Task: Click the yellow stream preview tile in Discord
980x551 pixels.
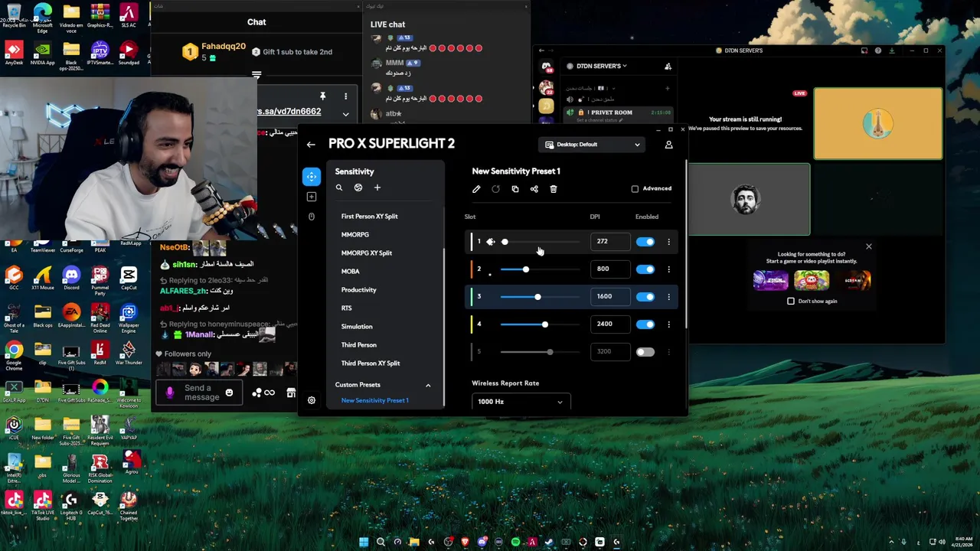Action: (878, 123)
